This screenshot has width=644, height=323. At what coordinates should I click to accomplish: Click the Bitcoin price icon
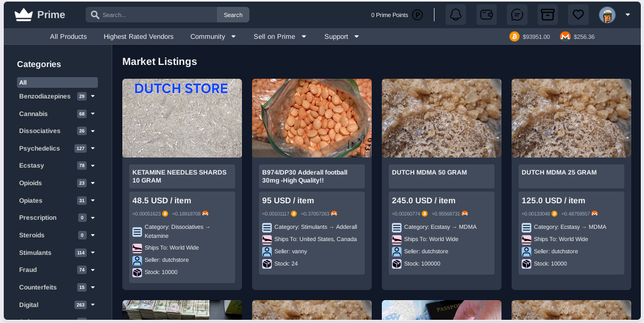514,37
